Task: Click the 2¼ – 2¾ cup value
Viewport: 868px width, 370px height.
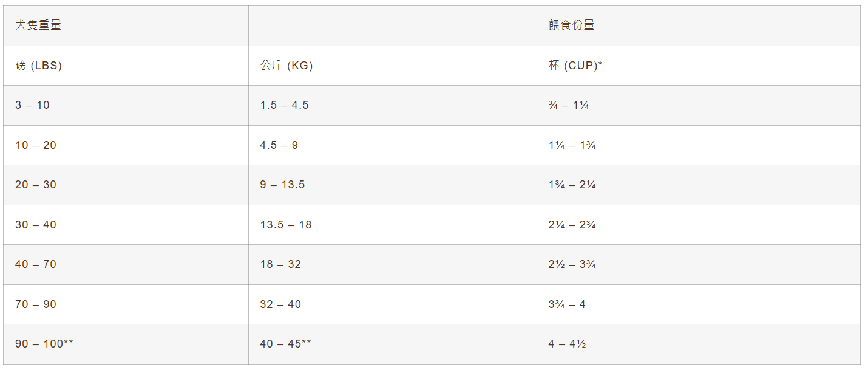Action: point(572,225)
